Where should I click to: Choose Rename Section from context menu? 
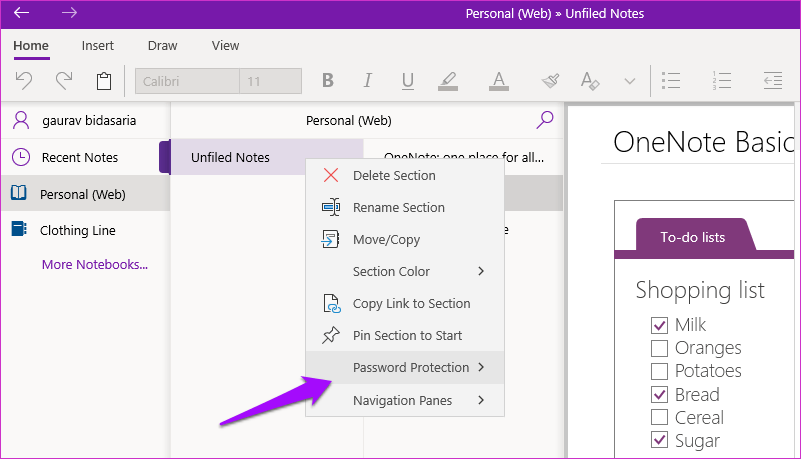coord(405,207)
